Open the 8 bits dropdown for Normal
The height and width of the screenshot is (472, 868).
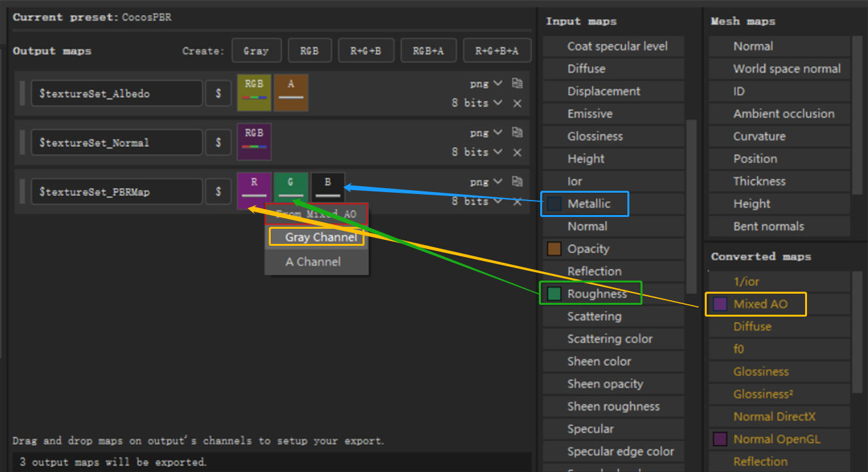[477, 152]
